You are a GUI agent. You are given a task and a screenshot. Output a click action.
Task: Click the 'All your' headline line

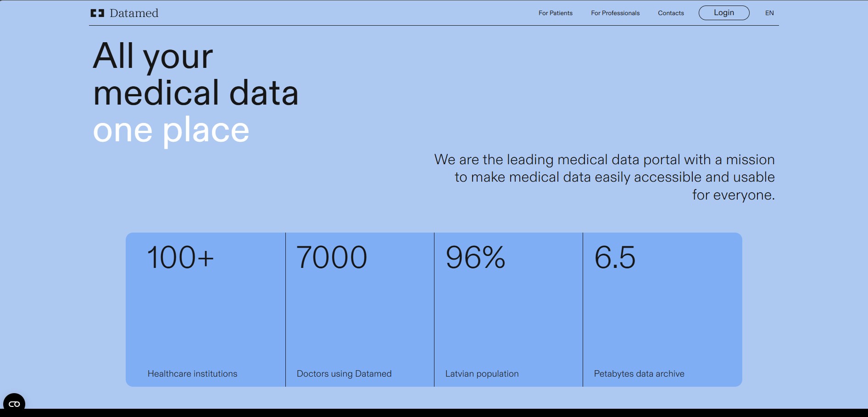pyautogui.click(x=153, y=57)
